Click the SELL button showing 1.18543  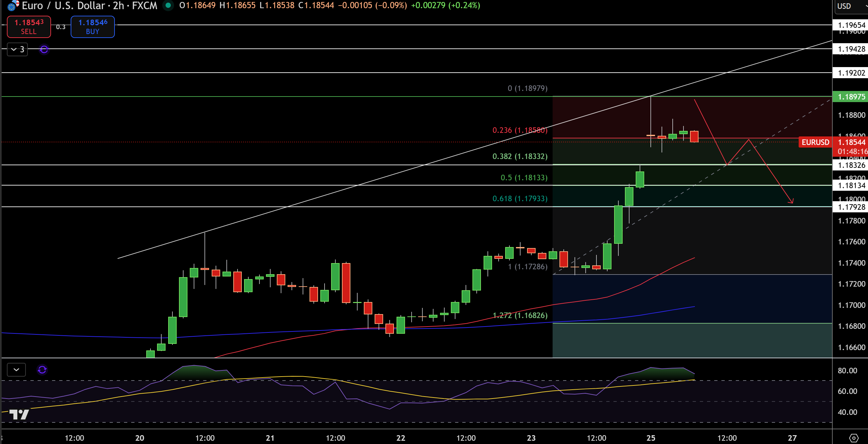click(x=29, y=27)
